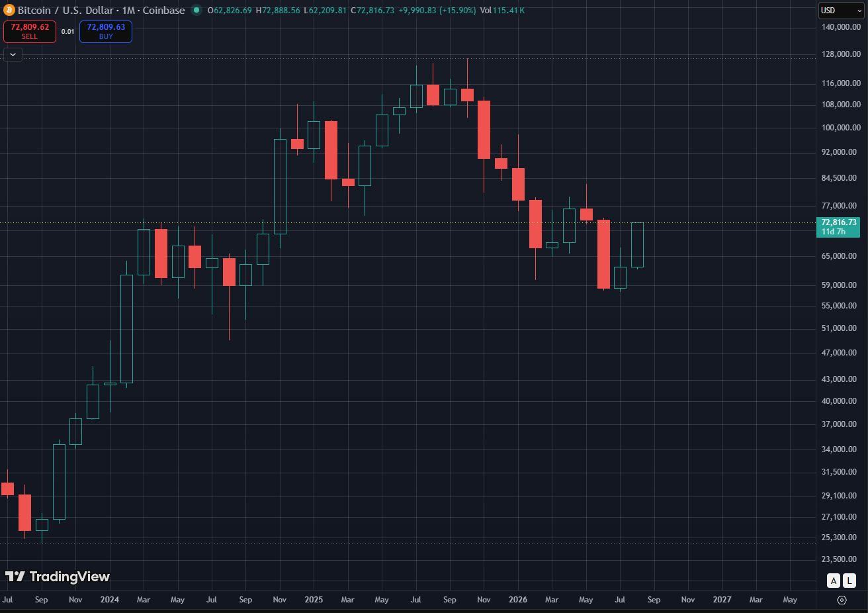868x613 pixels.
Task: Click the 116,000.00 price axis label
Action: [x=841, y=83]
